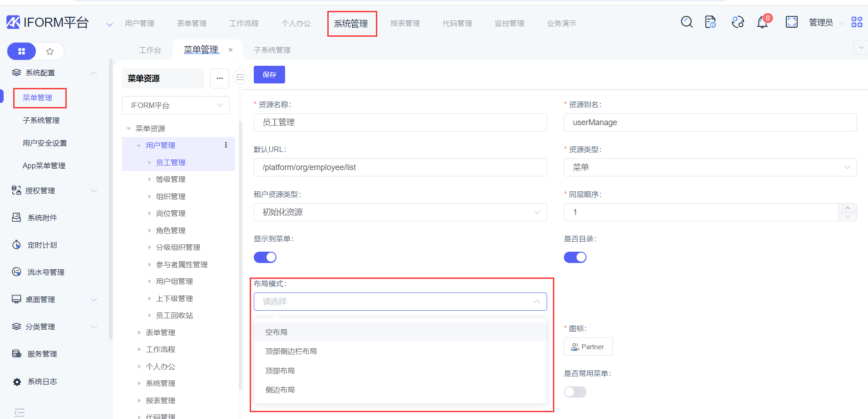Open the 资源类型 dropdown
The width and height of the screenshot is (868, 419).
click(x=710, y=167)
